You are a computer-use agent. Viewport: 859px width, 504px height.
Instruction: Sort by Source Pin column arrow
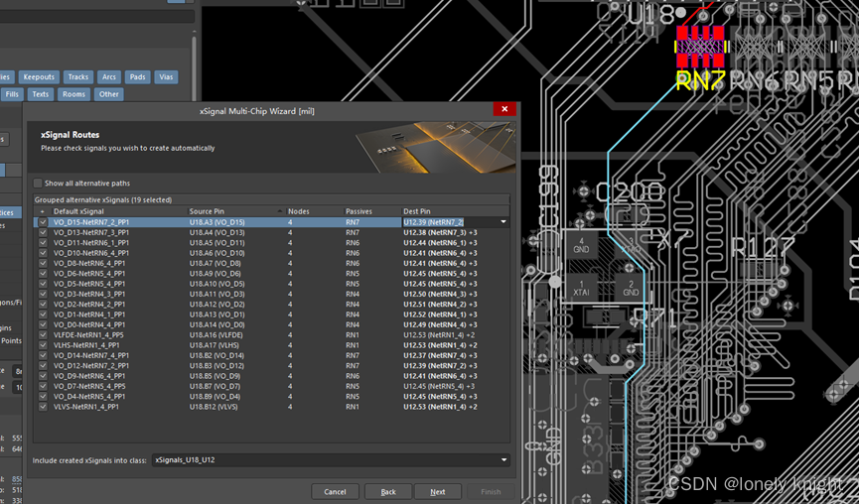[x=279, y=211]
